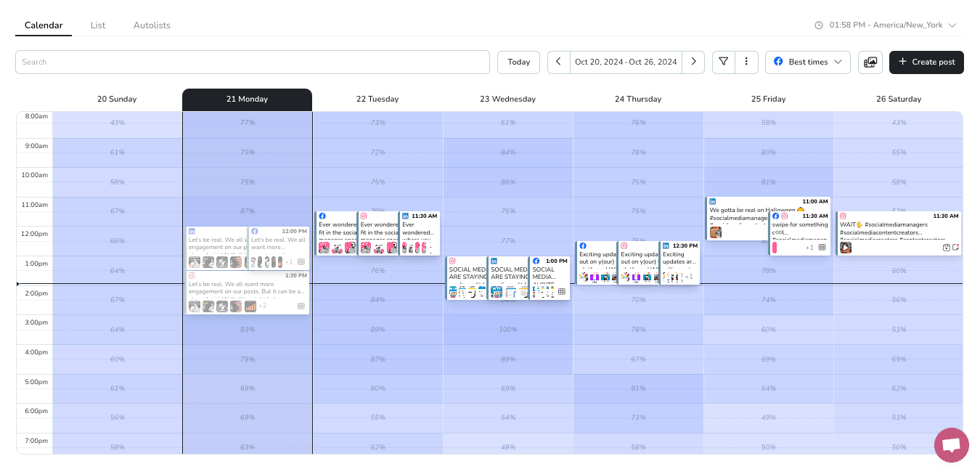980x472 pixels.
Task: Switch to the Autolists tab
Action: click(152, 25)
